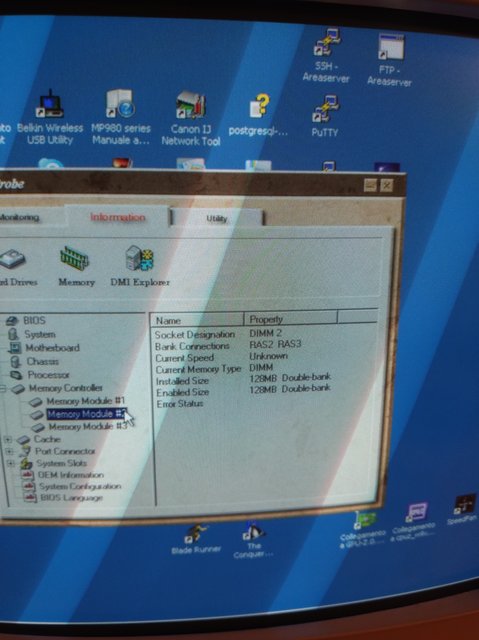
Task: Select BIOS Language in the tree
Action: pos(71,498)
